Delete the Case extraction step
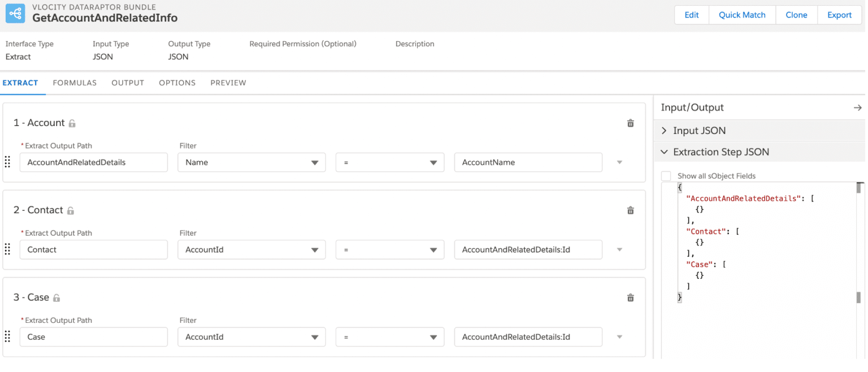This screenshot has width=868, height=372. click(630, 297)
